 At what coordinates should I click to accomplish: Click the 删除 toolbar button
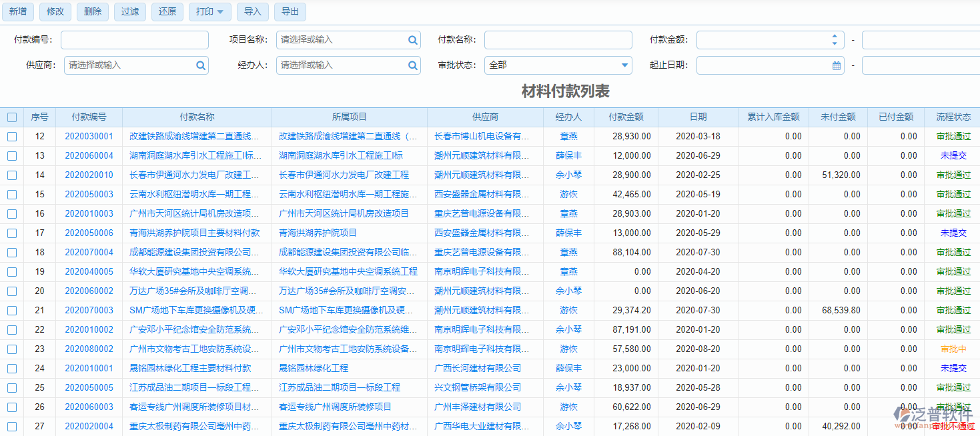(x=92, y=11)
